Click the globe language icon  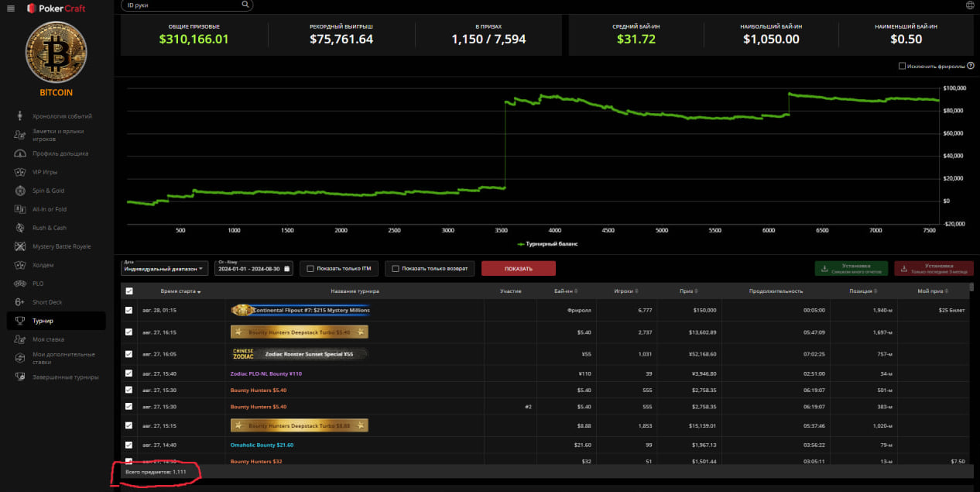[x=970, y=5]
